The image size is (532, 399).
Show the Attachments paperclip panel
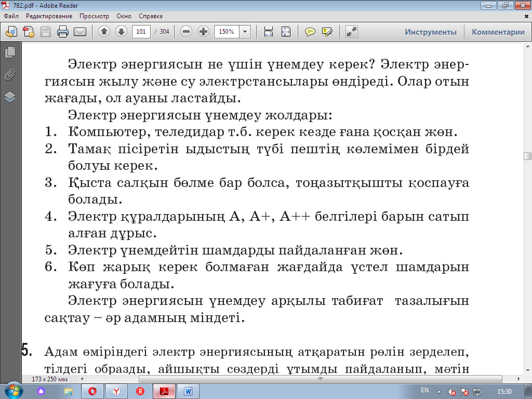pos(10,74)
